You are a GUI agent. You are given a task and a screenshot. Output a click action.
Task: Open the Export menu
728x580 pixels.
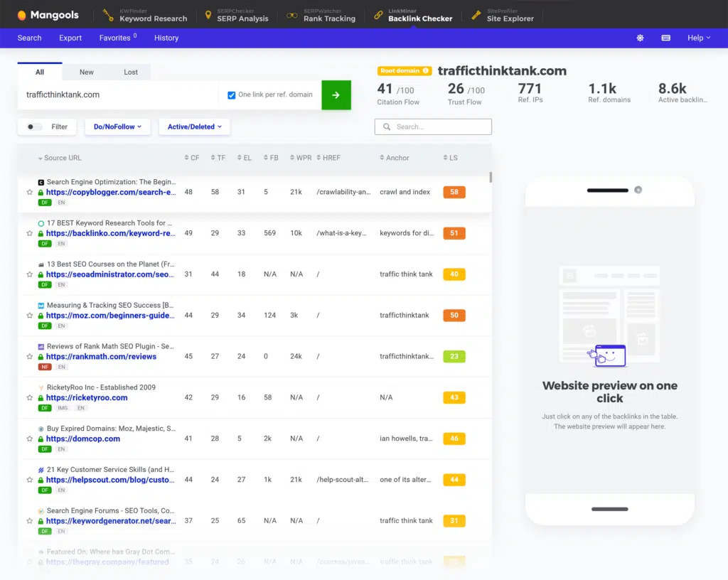pos(70,38)
